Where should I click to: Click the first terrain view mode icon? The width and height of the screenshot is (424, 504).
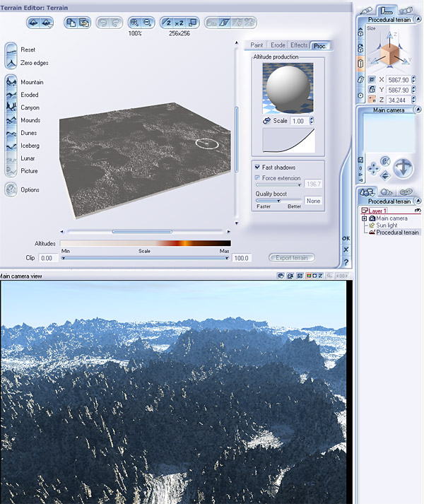34,23
